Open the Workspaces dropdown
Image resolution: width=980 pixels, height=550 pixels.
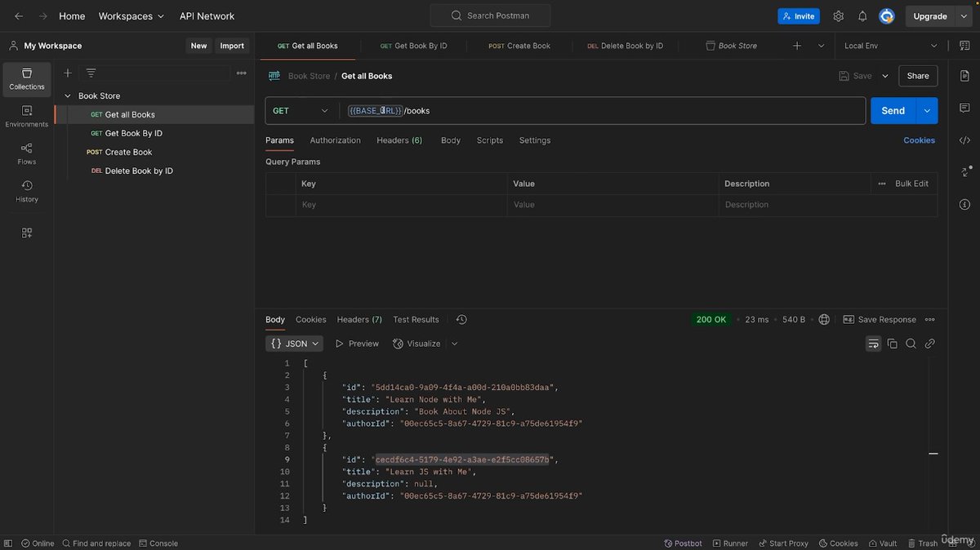click(131, 16)
